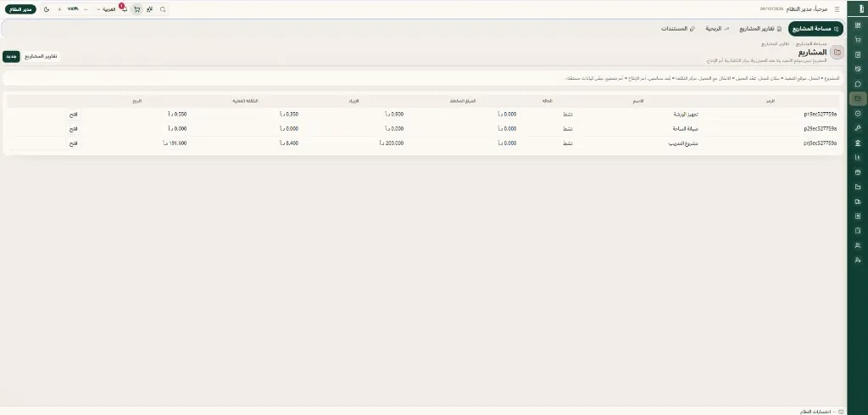Decrease zoom with the minus button
The height and width of the screenshot is (415, 868).
[86, 9]
